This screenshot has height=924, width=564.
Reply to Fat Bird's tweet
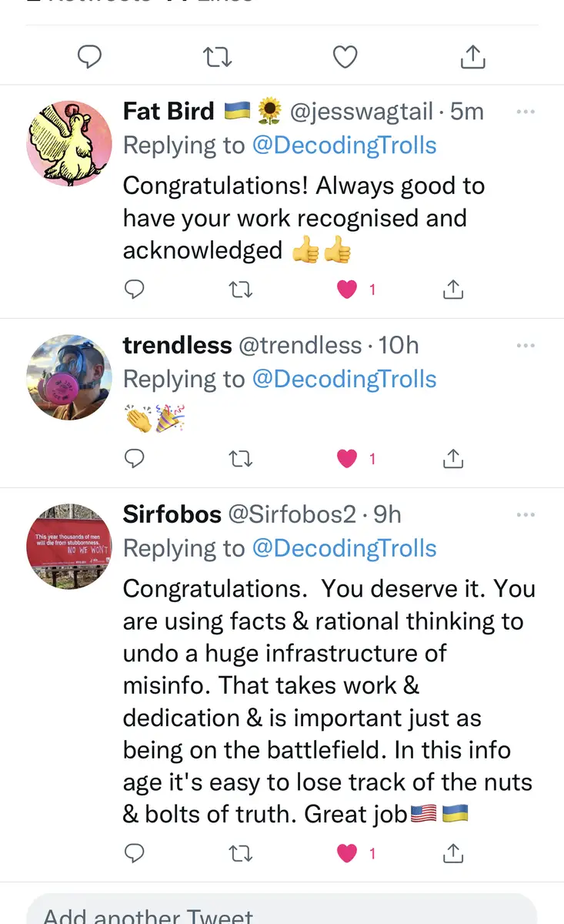[x=135, y=290]
